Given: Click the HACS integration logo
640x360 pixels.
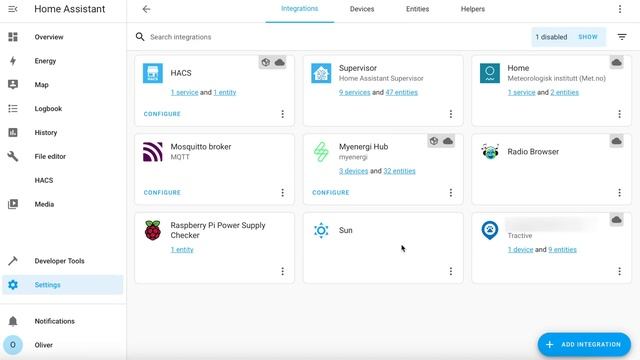Looking at the screenshot, I should click(153, 73).
